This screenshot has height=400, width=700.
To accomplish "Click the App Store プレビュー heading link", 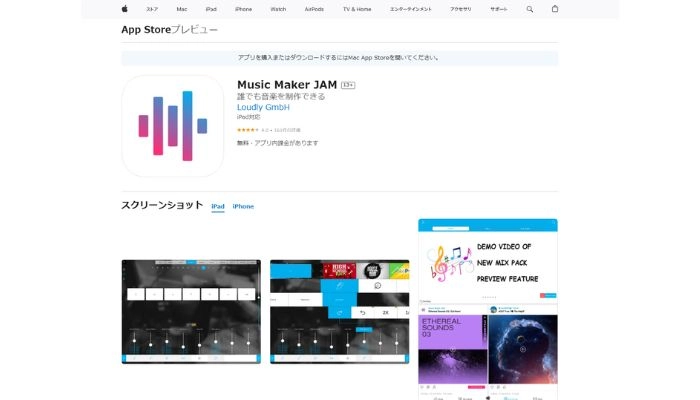I will click(170, 29).
